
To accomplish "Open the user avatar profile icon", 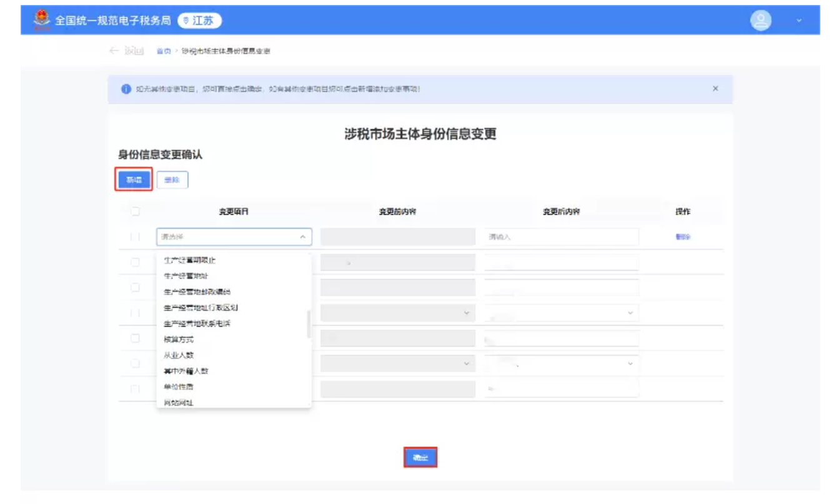I will tap(760, 21).
